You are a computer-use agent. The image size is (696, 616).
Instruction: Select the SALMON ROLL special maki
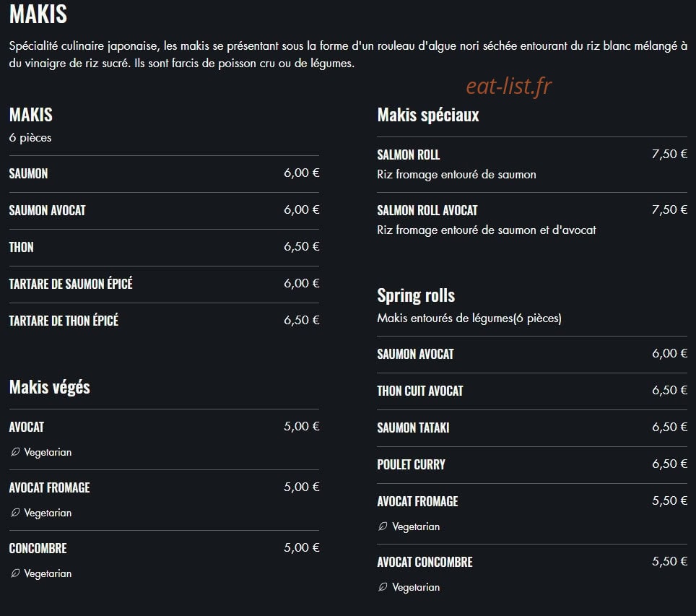click(532, 165)
